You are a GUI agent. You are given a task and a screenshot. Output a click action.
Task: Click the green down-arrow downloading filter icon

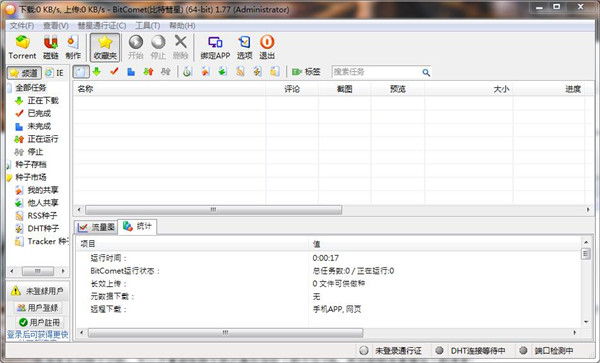pyautogui.click(x=96, y=72)
